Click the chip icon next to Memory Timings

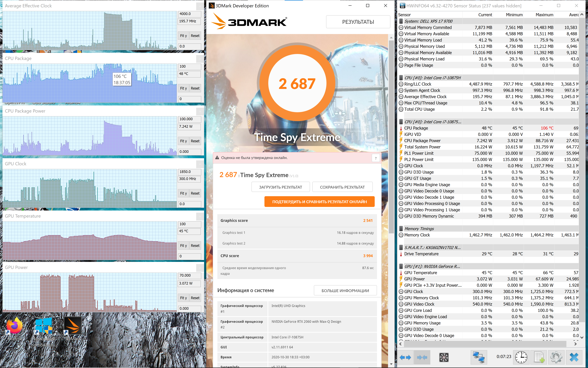coord(401,228)
